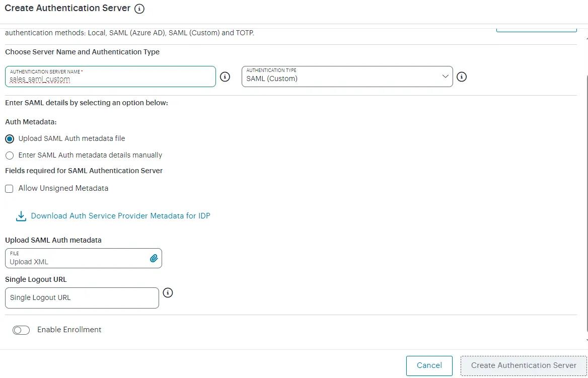Open the Authentication Type dropdown

[x=347, y=77]
